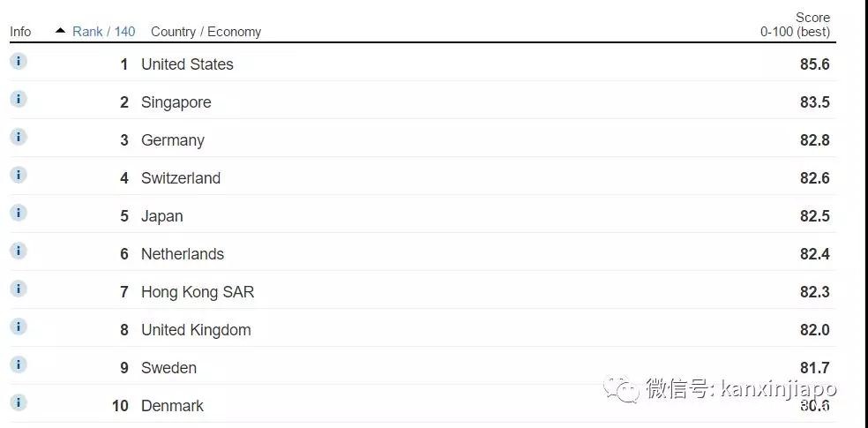Click the Country / Economy column header
Screen dimensions: 868x428
(206, 32)
